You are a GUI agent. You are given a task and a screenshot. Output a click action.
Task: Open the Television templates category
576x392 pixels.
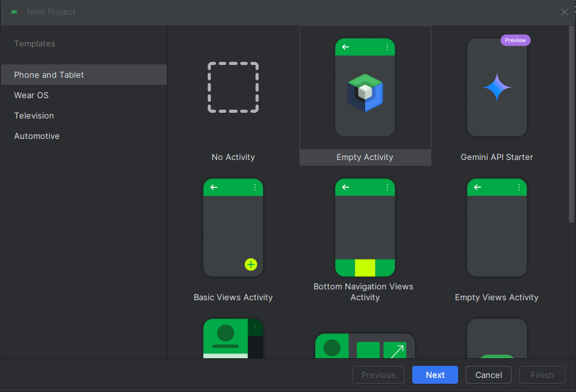pyautogui.click(x=84, y=116)
